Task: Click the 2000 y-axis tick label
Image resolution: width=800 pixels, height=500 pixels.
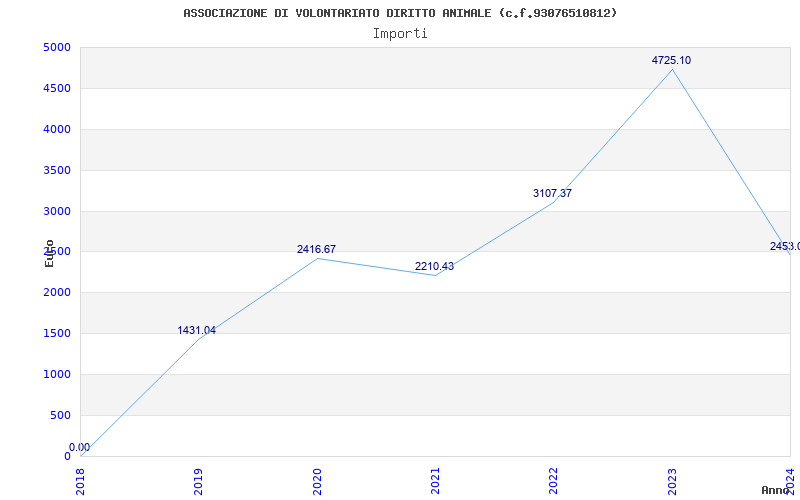Action: [57, 292]
